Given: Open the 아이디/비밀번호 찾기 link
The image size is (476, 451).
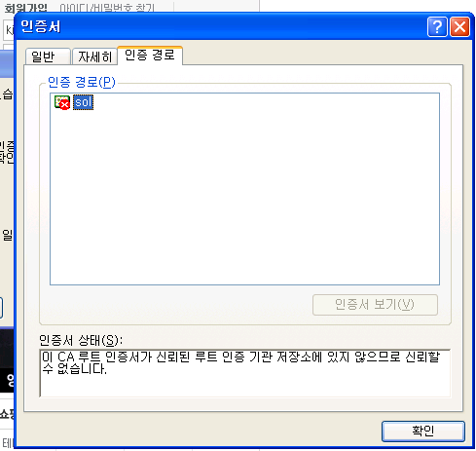Looking at the screenshot, I should click(x=107, y=8).
